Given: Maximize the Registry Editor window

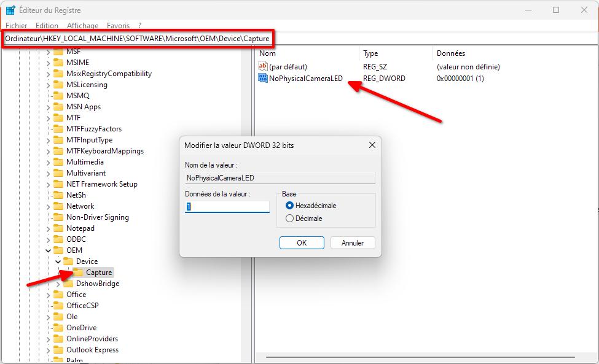Looking at the screenshot, I should [x=556, y=10].
